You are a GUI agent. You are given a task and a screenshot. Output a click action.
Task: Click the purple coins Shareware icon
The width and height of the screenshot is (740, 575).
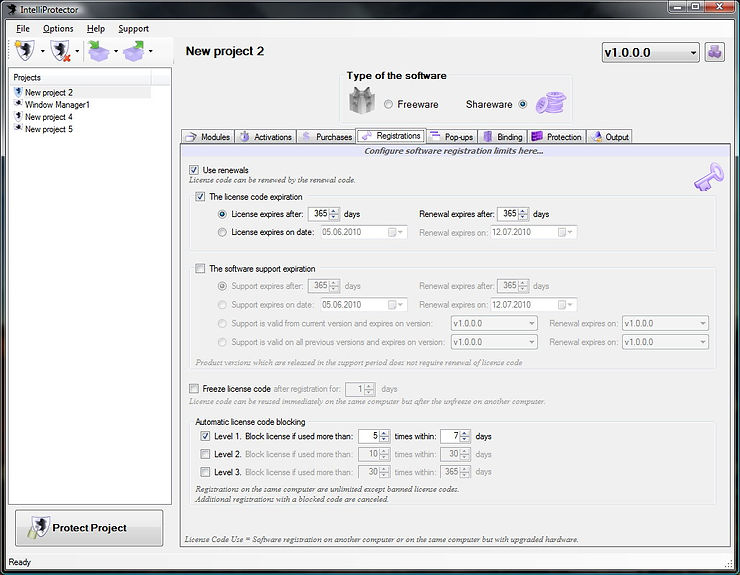pyautogui.click(x=550, y=103)
